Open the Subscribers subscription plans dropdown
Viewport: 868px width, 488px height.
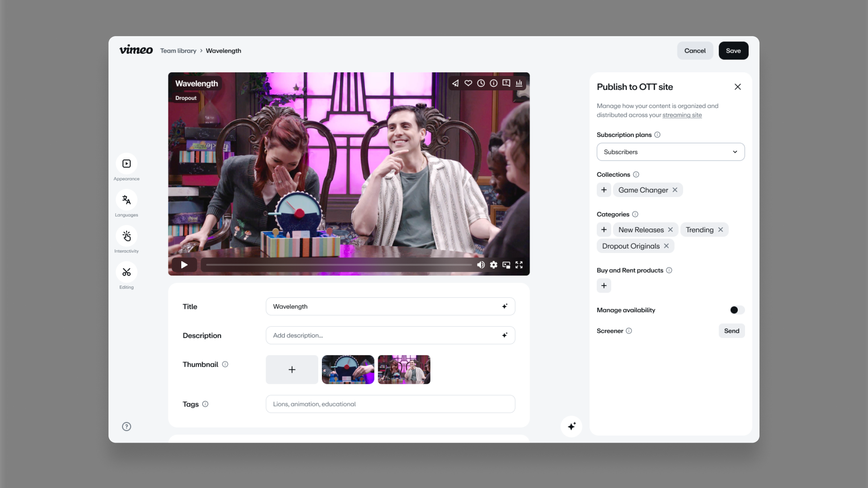pos(670,152)
